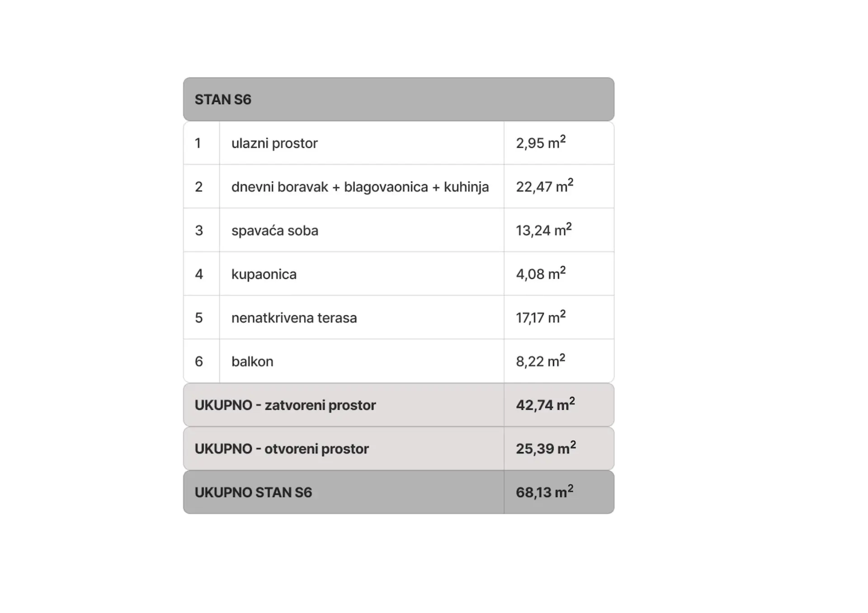Click the 22,47 m² value

click(x=544, y=186)
